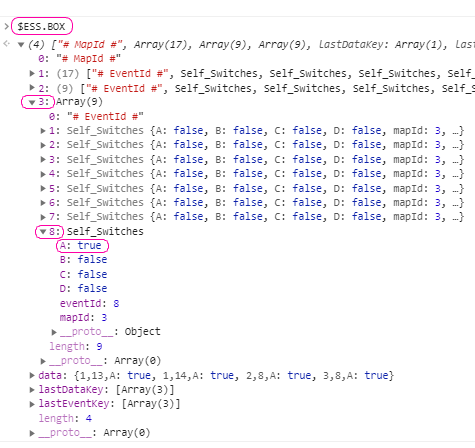The height and width of the screenshot is (448, 475).
Task: Select the C: false property
Action: pos(83,274)
